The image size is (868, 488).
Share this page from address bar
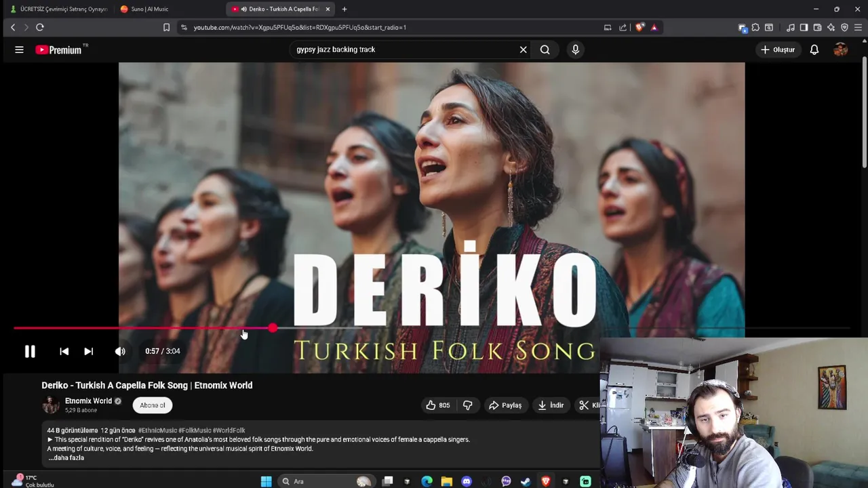point(623,27)
